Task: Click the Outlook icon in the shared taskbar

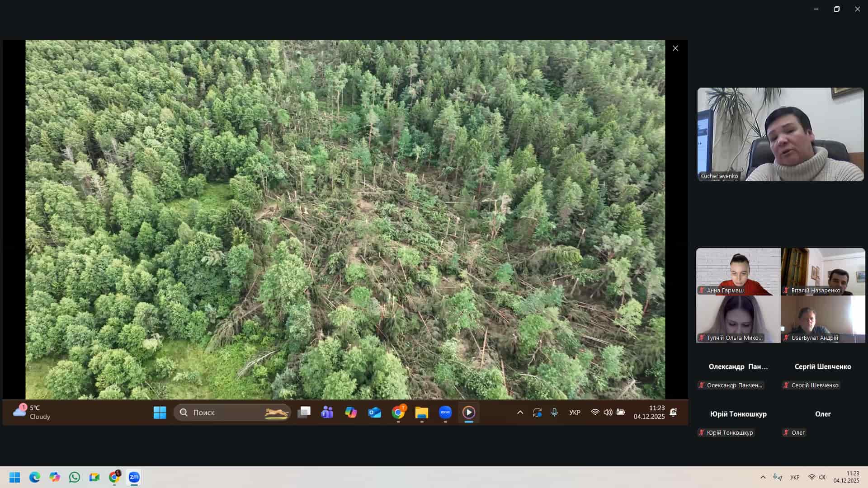Action: point(374,413)
